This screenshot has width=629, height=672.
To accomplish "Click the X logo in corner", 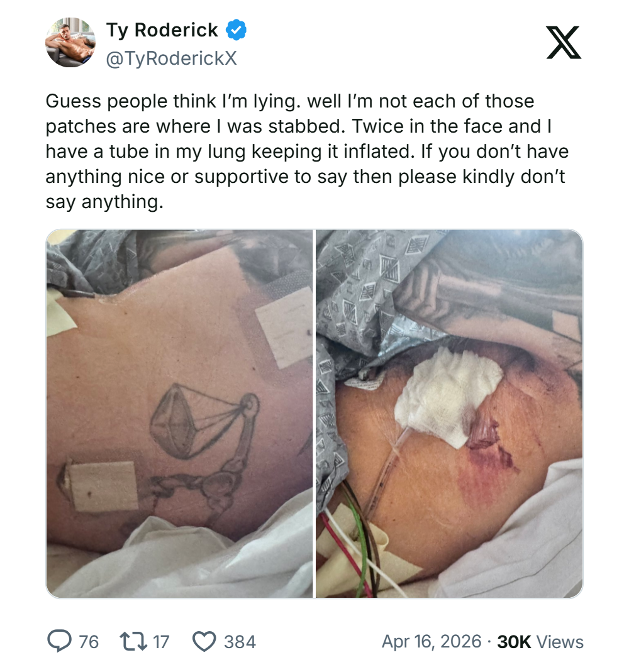I will click(x=564, y=41).
